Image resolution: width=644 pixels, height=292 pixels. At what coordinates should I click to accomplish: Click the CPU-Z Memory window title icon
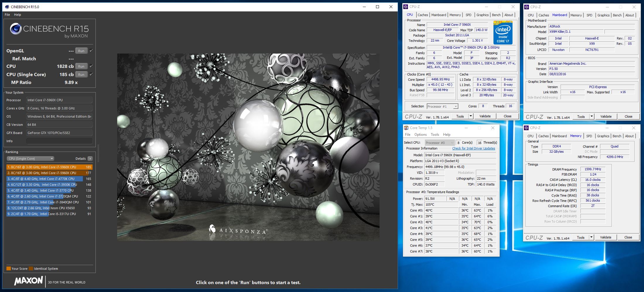coord(526,128)
